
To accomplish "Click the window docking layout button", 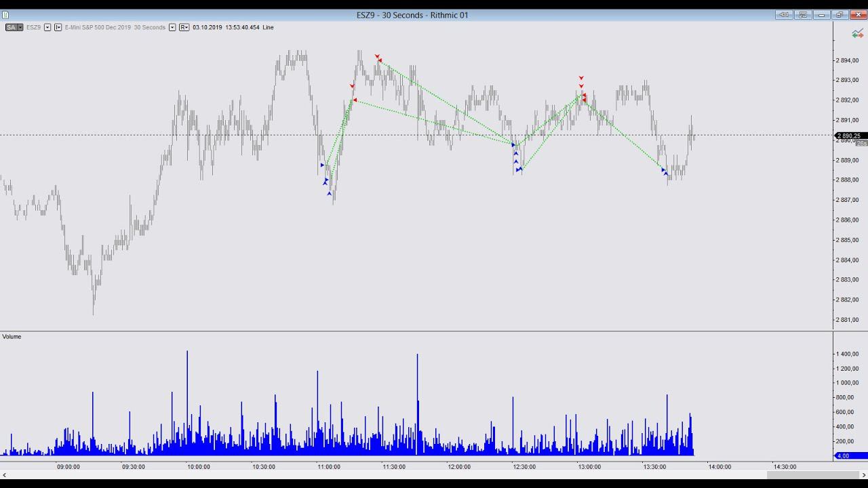I will (803, 15).
